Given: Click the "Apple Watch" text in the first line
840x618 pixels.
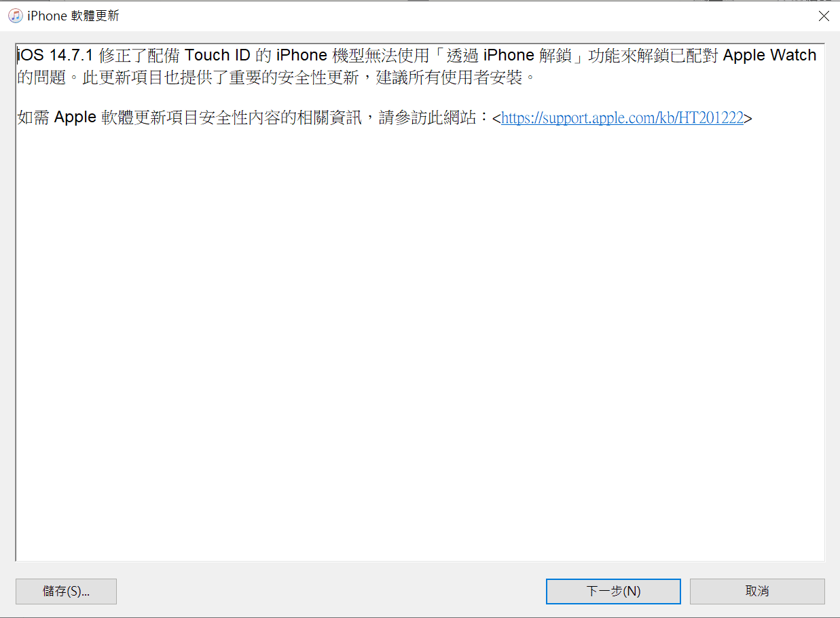Looking at the screenshot, I should pyautogui.click(x=770, y=56).
